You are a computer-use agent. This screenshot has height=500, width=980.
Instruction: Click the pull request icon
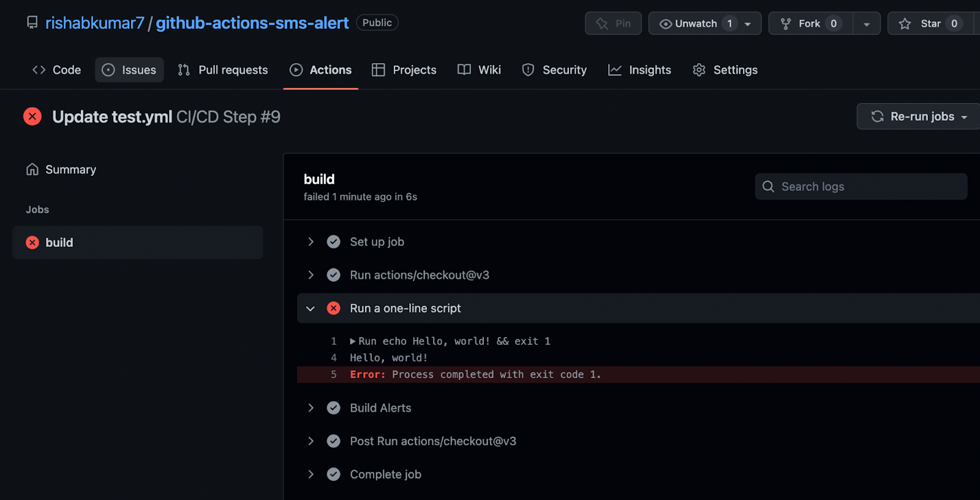coord(184,70)
